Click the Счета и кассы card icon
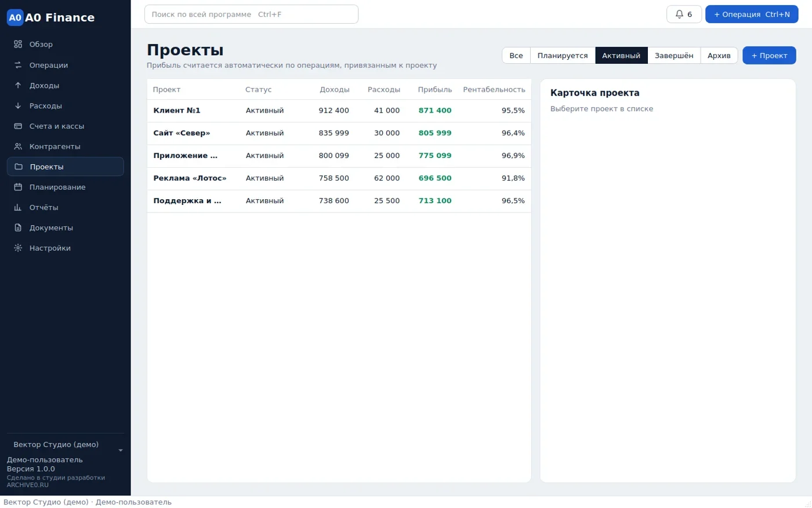This screenshot has height=508, width=812. coord(18,126)
